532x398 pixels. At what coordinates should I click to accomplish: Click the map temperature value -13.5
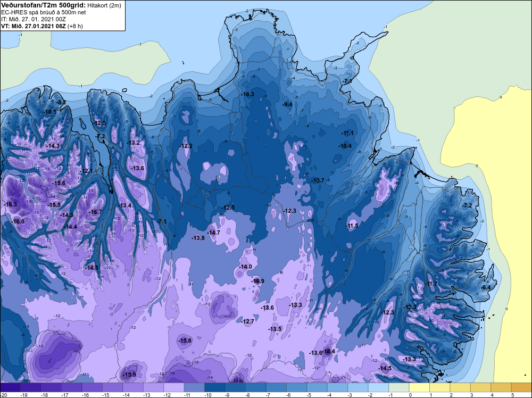pyautogui.click(x=275, y=329)
